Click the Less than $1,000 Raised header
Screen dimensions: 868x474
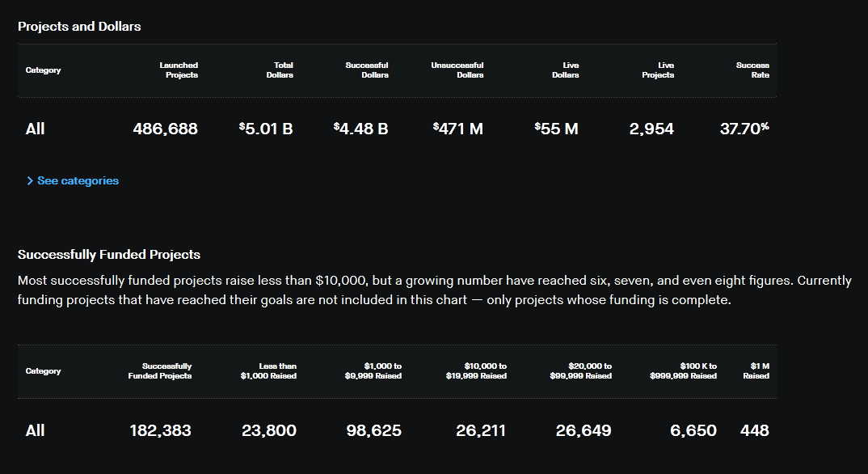point(268,371)
